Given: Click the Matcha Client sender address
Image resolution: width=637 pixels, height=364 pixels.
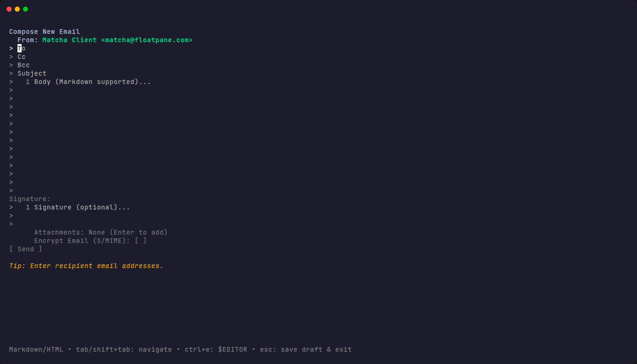Looking at the screenshot, I should 117,40.
